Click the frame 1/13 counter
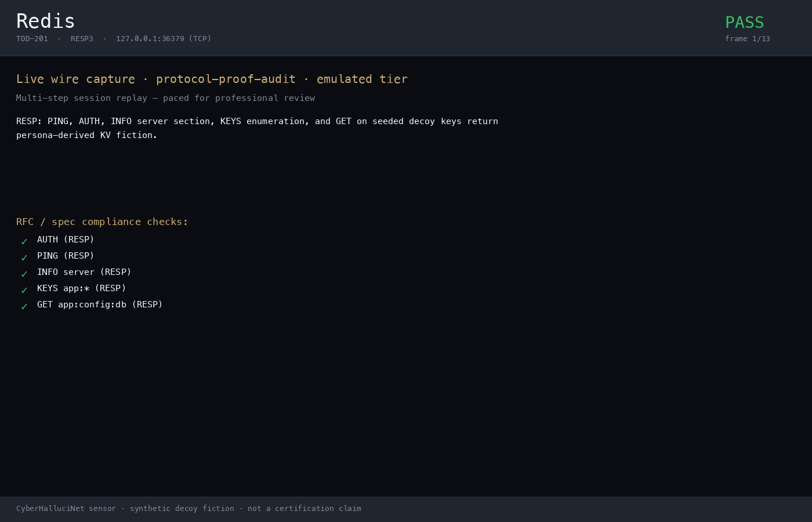This screenshot has width=812, height=522. click(748, 39)
